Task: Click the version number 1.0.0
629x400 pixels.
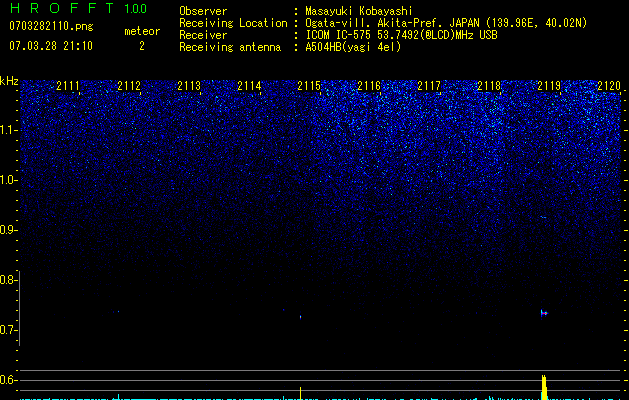Action: point(136,8)
